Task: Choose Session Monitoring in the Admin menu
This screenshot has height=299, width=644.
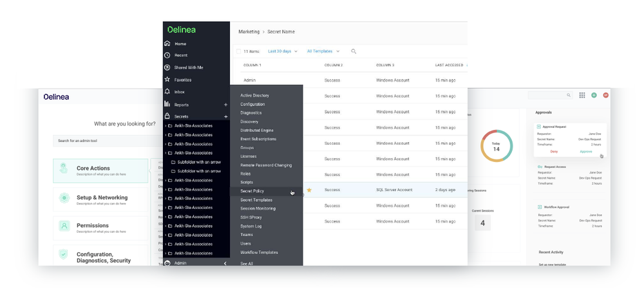Action: pos(258,208)
